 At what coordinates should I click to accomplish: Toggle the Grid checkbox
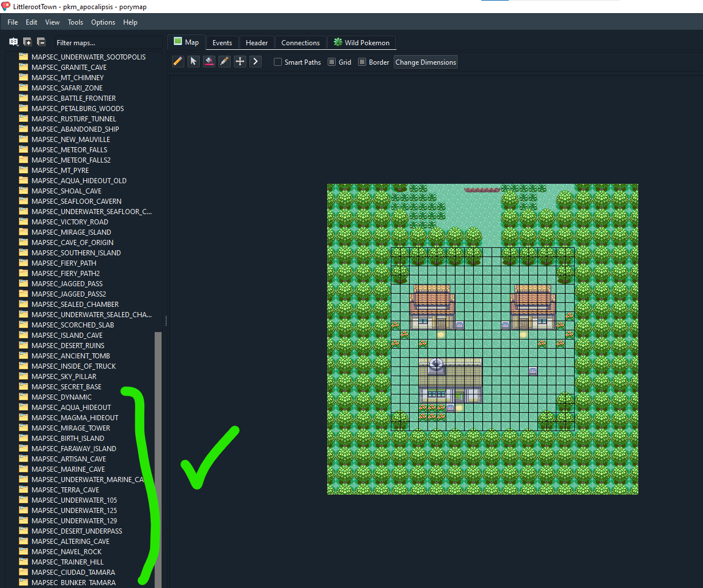click(332, 62)
